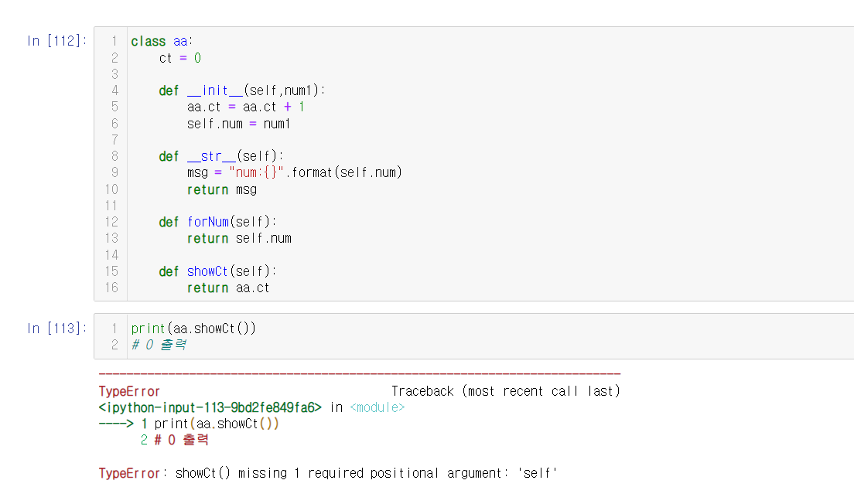Click the 'Traceback (most recent call last)' text
Image resolution: width=854 pixels, height=504 pixels.
pyautogui.click(x=505, y=391)
